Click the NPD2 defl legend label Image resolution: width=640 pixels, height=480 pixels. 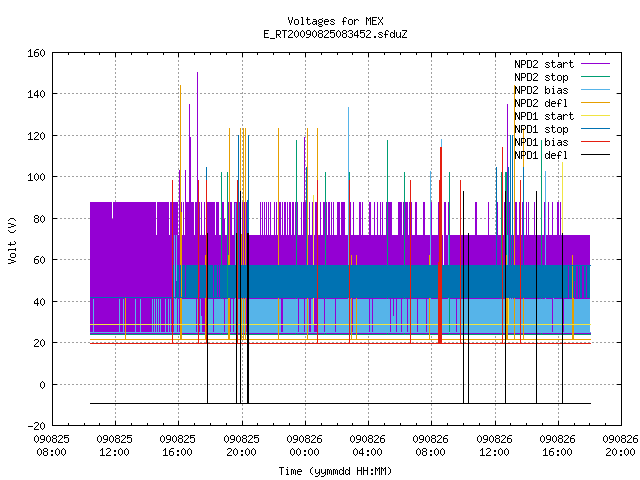point(541,103)
